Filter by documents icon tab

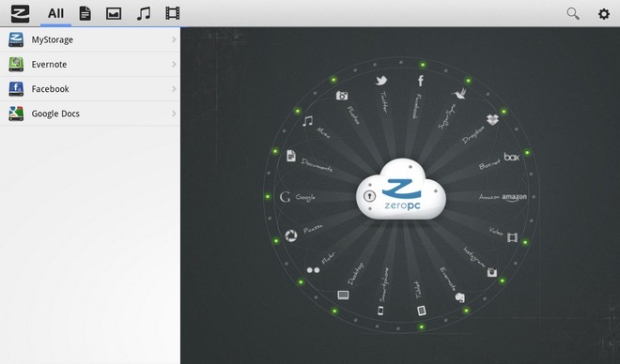pyautogui.click(x=85, y=13)
